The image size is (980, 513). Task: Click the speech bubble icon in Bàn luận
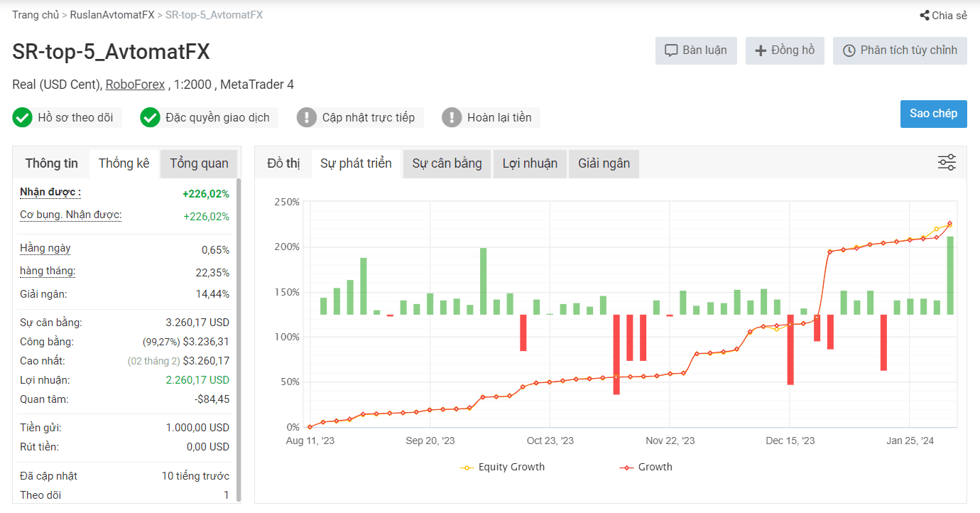pyautogui.click(x=670, y=50)
